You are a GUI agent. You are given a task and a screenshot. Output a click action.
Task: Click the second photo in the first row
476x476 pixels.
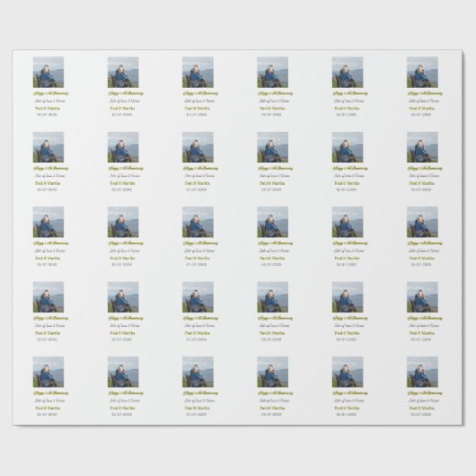pyautogui.click(x=123, y=72)
